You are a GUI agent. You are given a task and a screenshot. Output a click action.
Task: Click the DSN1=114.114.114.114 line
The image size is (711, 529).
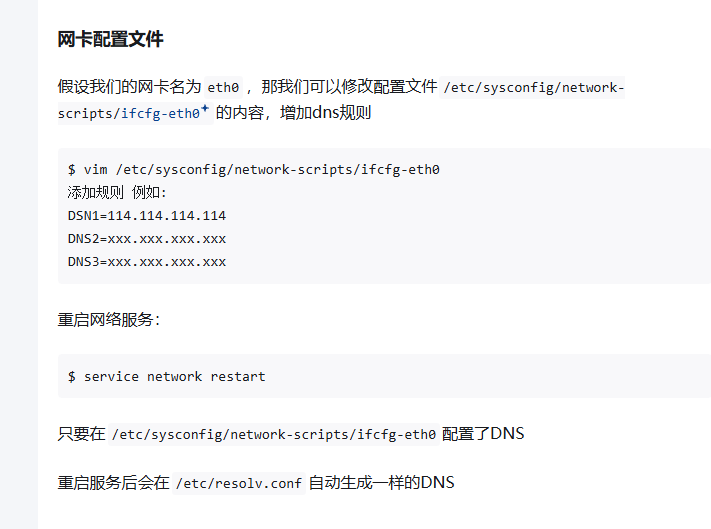146,216
